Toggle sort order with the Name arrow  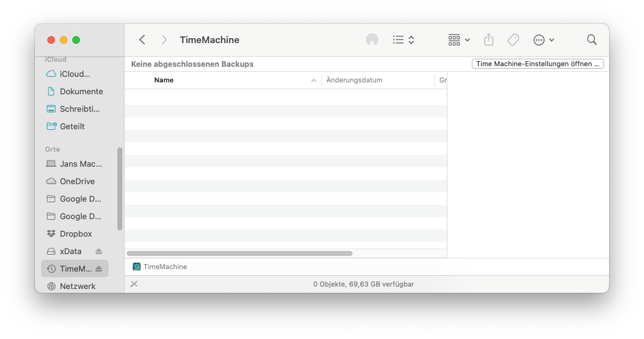313,81
